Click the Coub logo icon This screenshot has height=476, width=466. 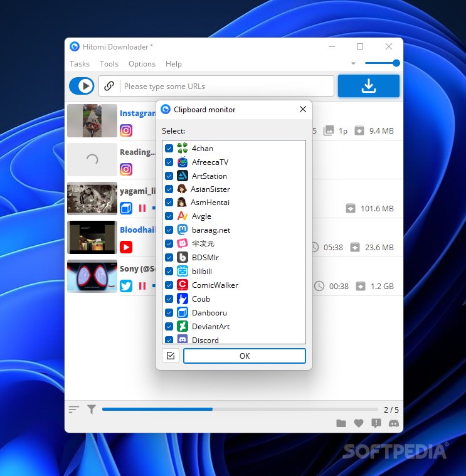182,299
